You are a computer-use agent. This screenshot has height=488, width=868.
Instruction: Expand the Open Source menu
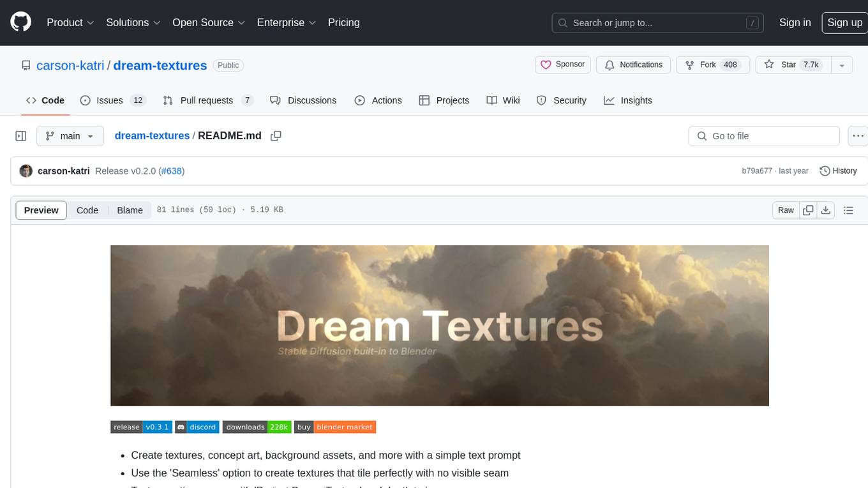[x=209, y=22]
